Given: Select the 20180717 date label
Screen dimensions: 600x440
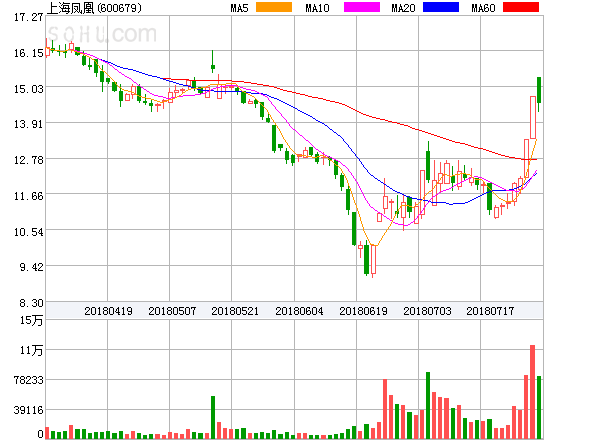Looking at the screenshot, I should [x=490, y=311].
